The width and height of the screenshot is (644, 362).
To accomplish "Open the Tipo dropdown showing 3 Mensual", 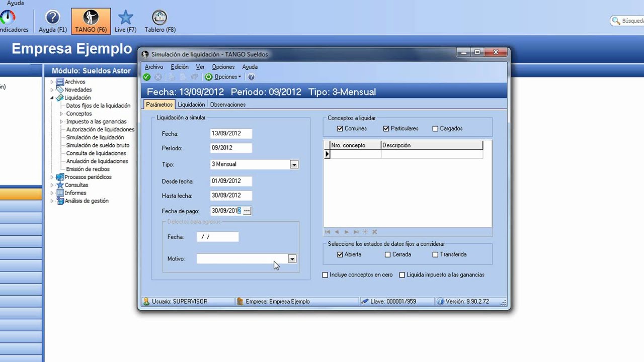I will 294,164.
